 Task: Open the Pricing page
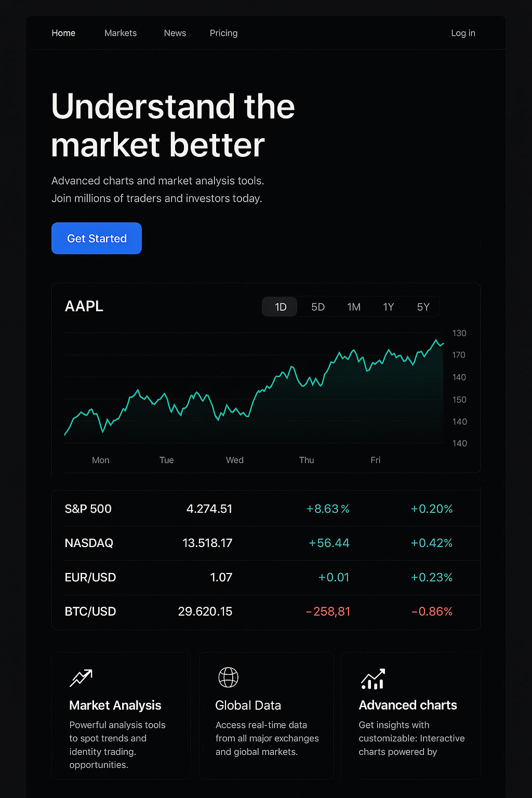tap(223, 33)
